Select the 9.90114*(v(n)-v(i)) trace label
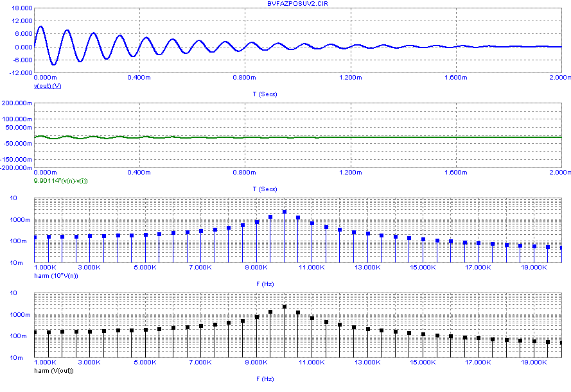 tap(60, 181)
